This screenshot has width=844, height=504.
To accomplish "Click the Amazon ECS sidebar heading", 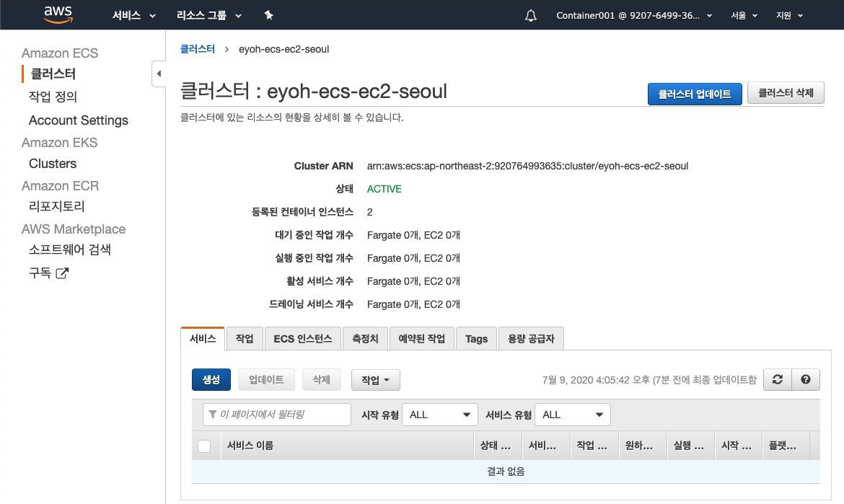I will coord(60,53).
